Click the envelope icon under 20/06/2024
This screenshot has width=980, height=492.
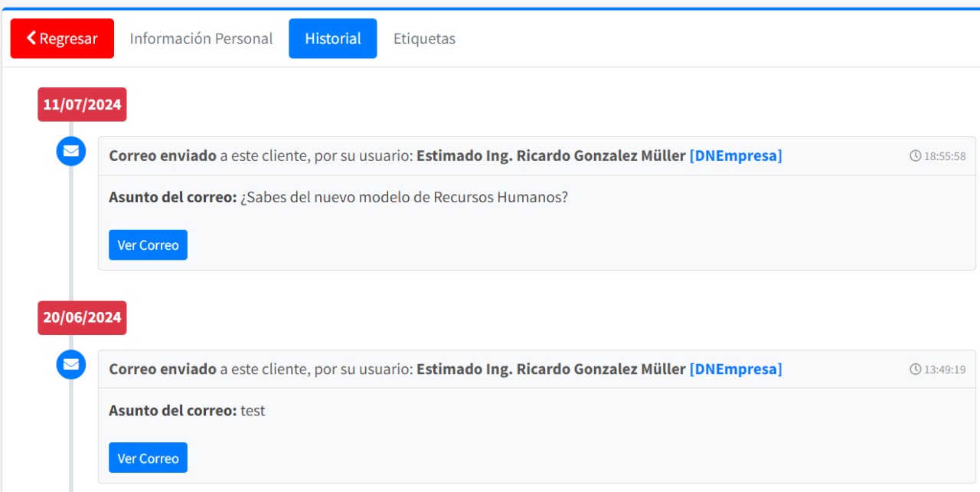(71, 364)
